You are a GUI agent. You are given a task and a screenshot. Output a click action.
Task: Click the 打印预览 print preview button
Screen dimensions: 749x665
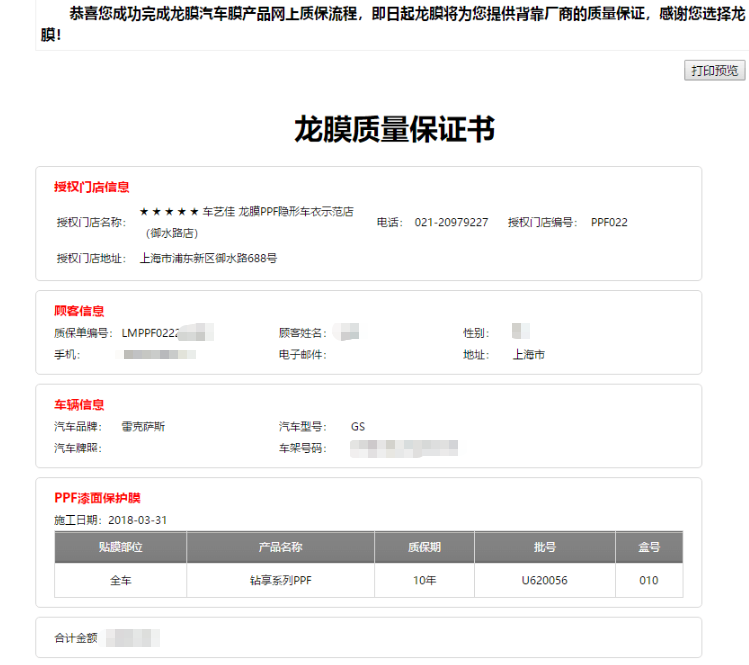click(x=714, y=71)
